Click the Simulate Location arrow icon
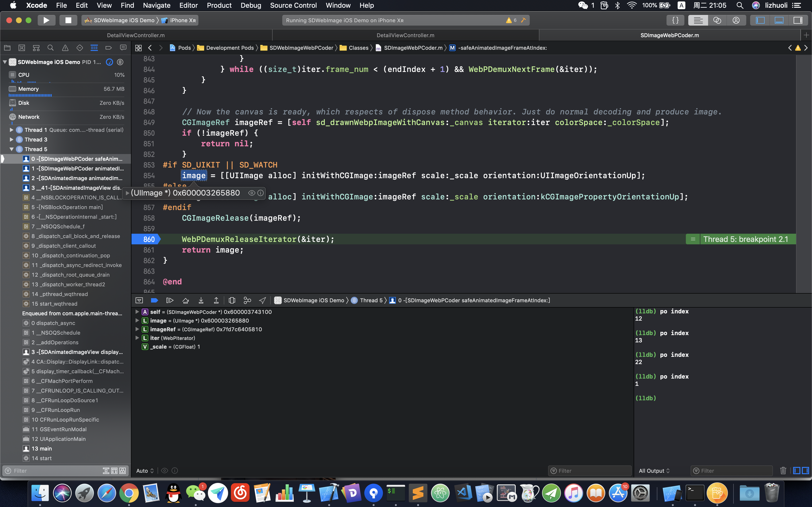This screenshot has width=812, height=507. (262, 300)
